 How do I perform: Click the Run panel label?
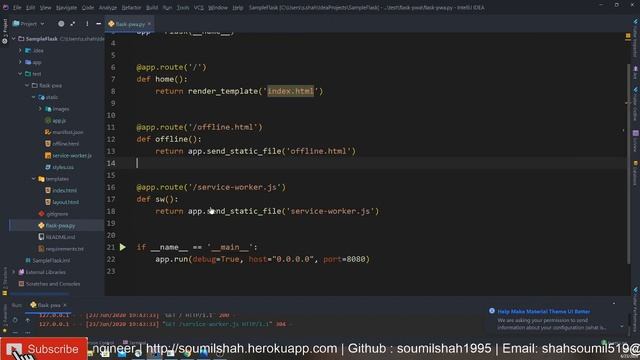tap(17, 305)
